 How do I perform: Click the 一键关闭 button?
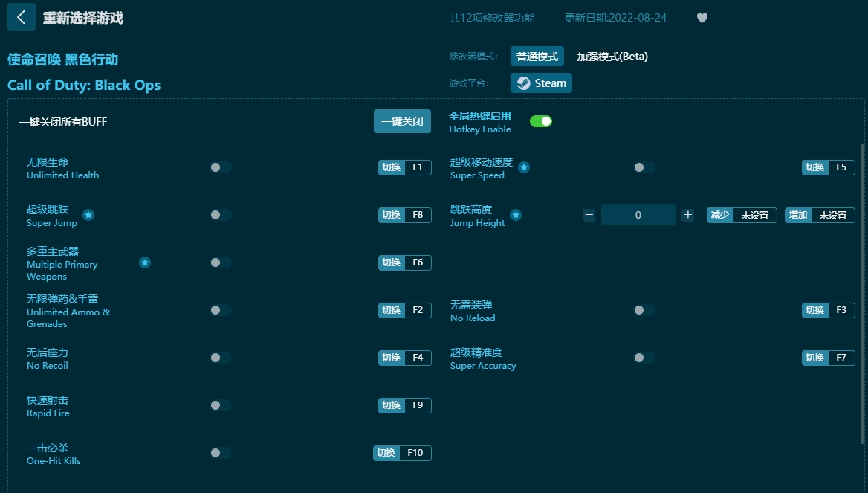tap(403, 121)
